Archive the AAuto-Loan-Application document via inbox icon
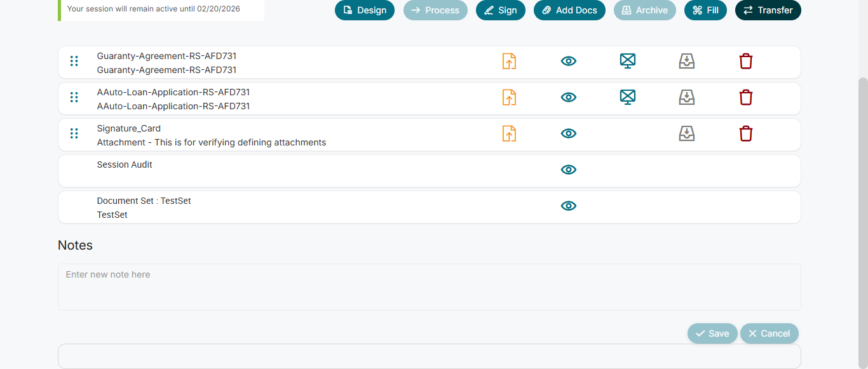 (687, 97)
